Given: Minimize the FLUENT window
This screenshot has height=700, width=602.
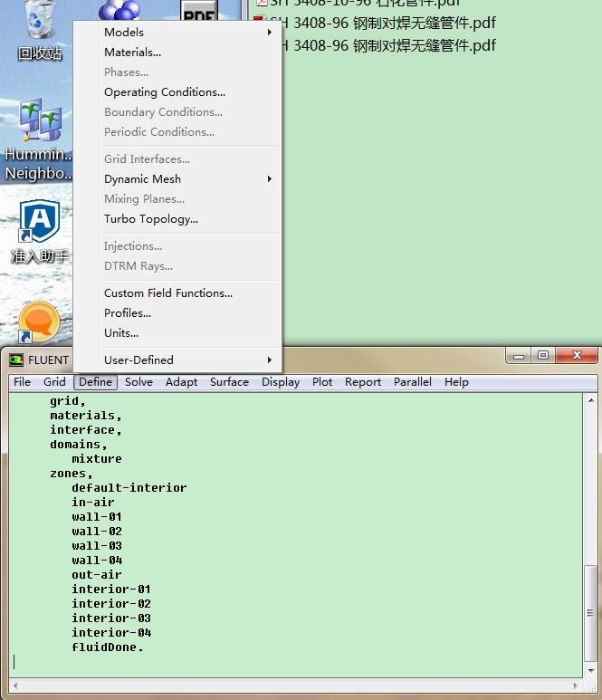Looking at the screenshot, I should pyautogui.click(x=519, y=355).
